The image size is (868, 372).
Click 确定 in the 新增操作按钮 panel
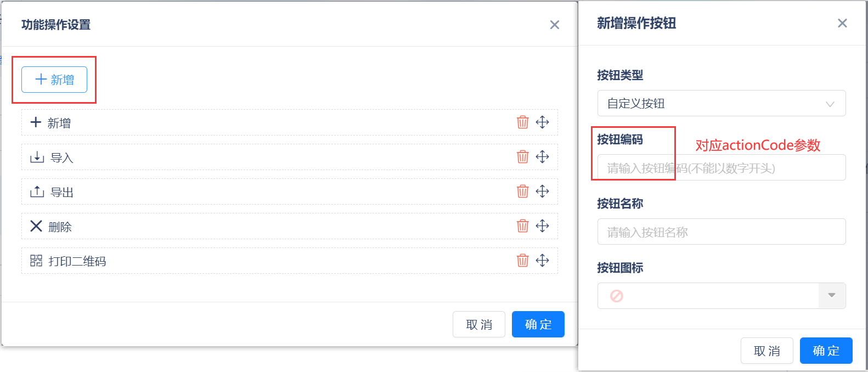coord(826,351)
